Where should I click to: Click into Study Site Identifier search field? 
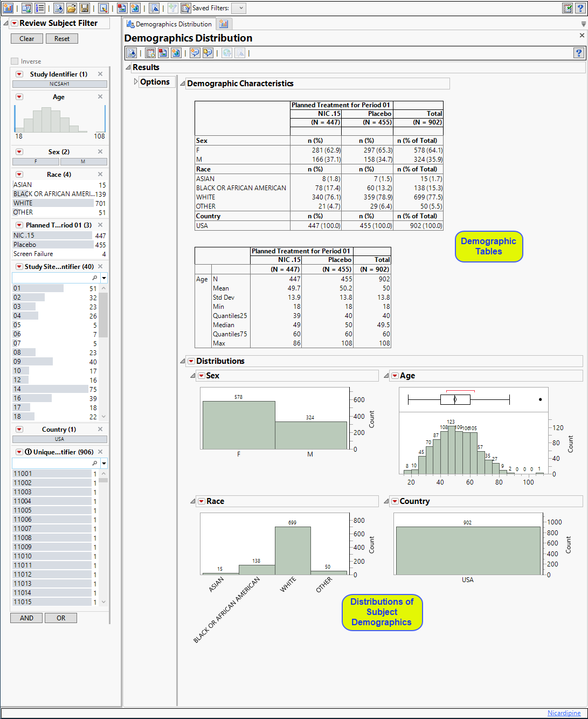(x=56, y=278)
